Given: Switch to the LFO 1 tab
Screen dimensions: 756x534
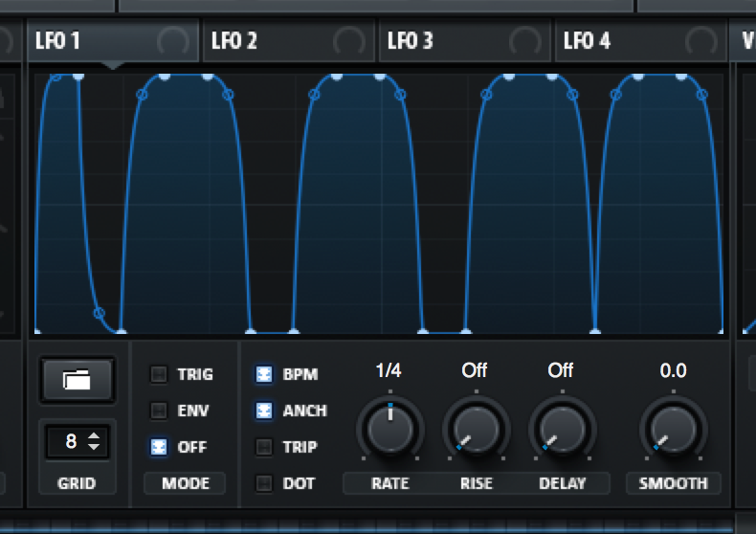Looking at the screenshot, I should (113, 41).
